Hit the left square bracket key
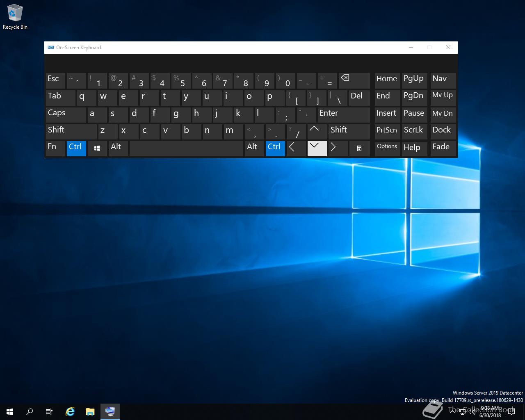This screenshot has width=525, height=420. [x=296, y=98]
